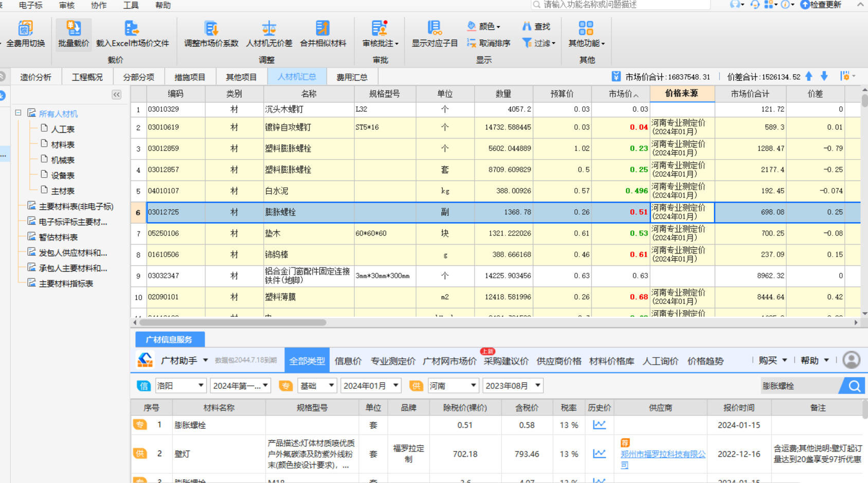Switch to the 措施项目 tab
The image size is (868, 483).
pos(190,77)
